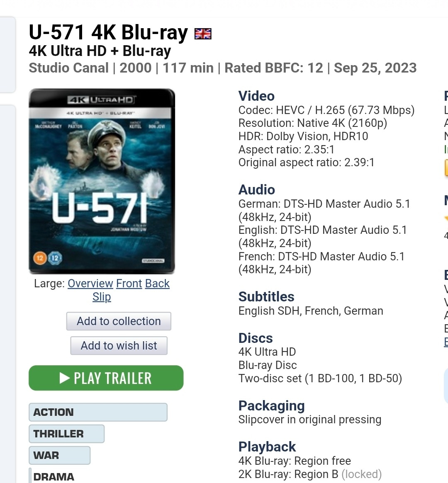
Task: Click Add to wish list button
Action: 119,346
